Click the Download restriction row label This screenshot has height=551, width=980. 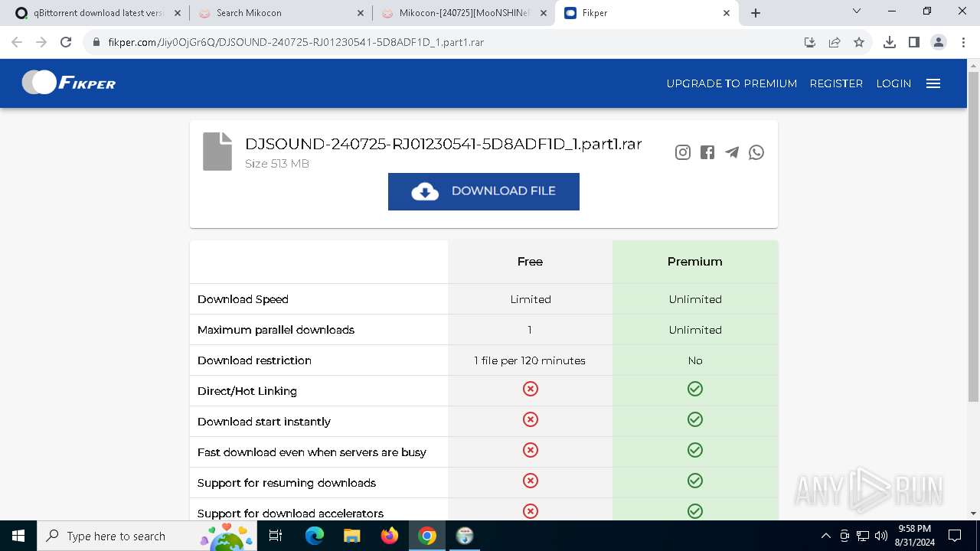pyautogui.click(x=254, y=360)
